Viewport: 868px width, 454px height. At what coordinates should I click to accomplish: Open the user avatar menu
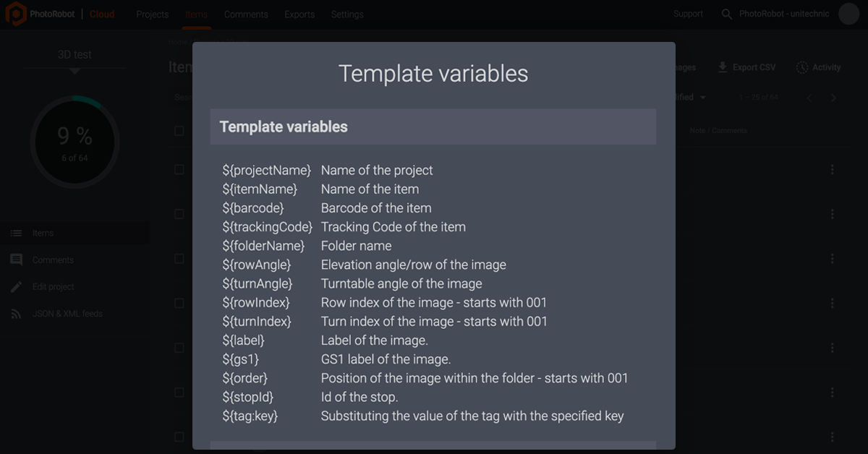click(x=848, y=14)
